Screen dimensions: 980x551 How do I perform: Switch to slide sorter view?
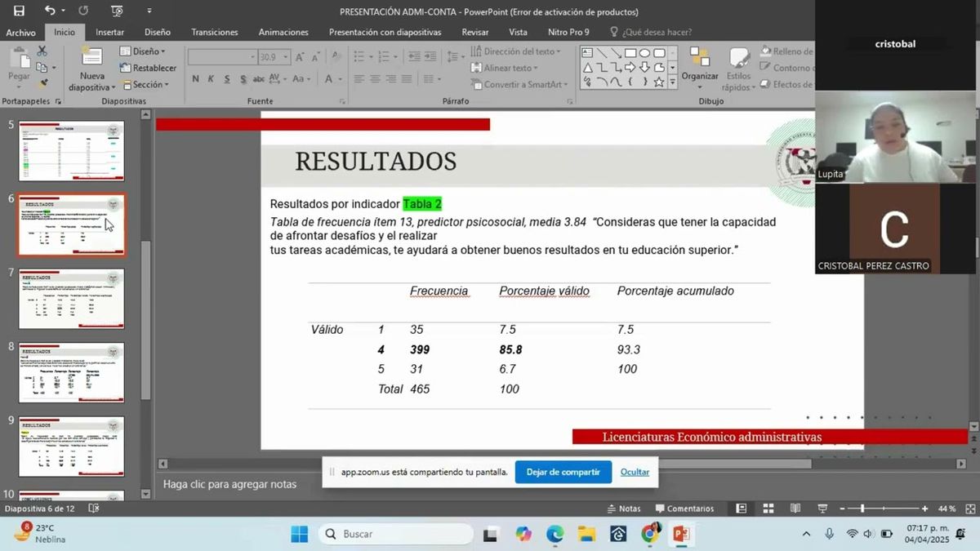click(x=768, y=509)
